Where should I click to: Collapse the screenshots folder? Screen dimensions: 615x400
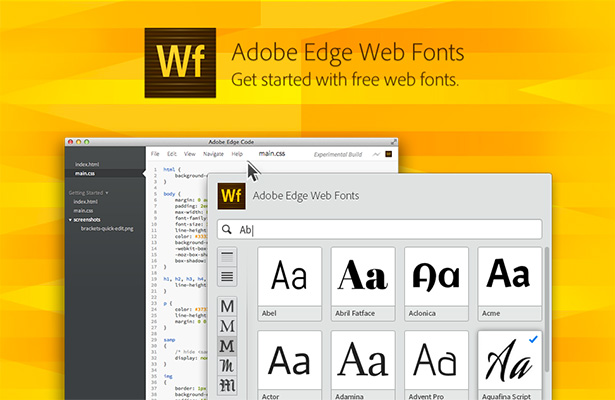84,220
